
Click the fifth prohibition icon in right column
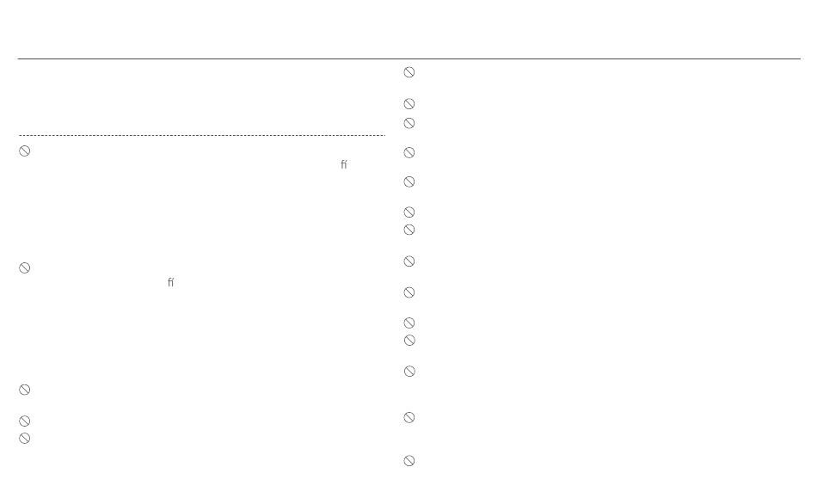coord(409,181)
